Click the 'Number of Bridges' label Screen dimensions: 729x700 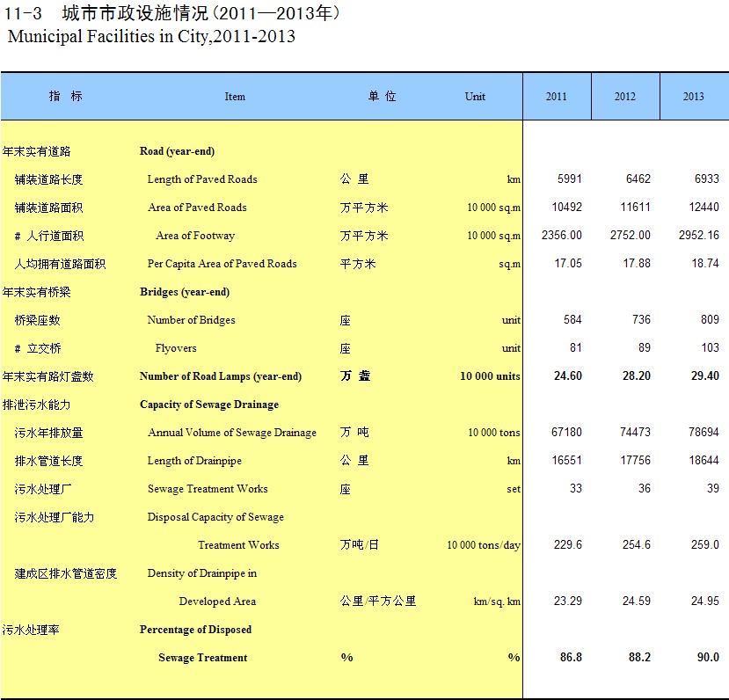pos(191,320)
